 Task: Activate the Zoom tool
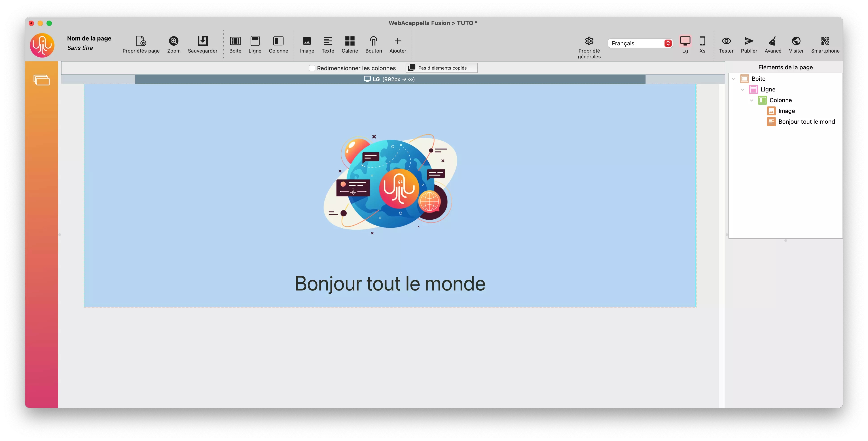(174, 45)
